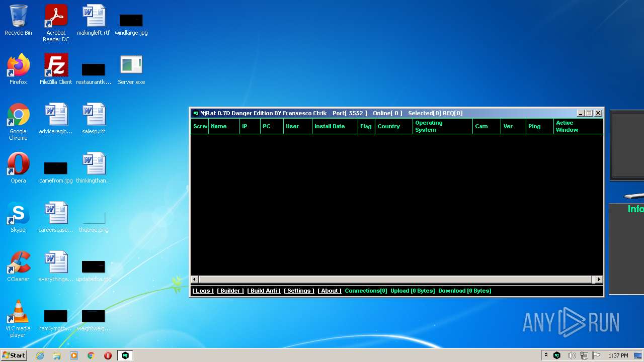Screen dimensions: 644x362
Task: Click the Download [0 Bytes] status
Action: coord(464,291)
